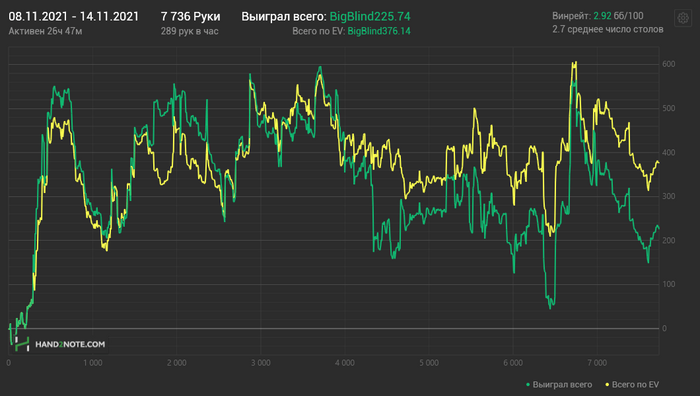Click the 500 y-axis label
700x396 pixels.
pos(668,108)
